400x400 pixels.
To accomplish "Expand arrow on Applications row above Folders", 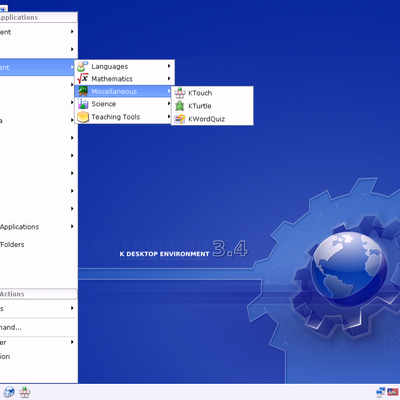I will (72, 226).
